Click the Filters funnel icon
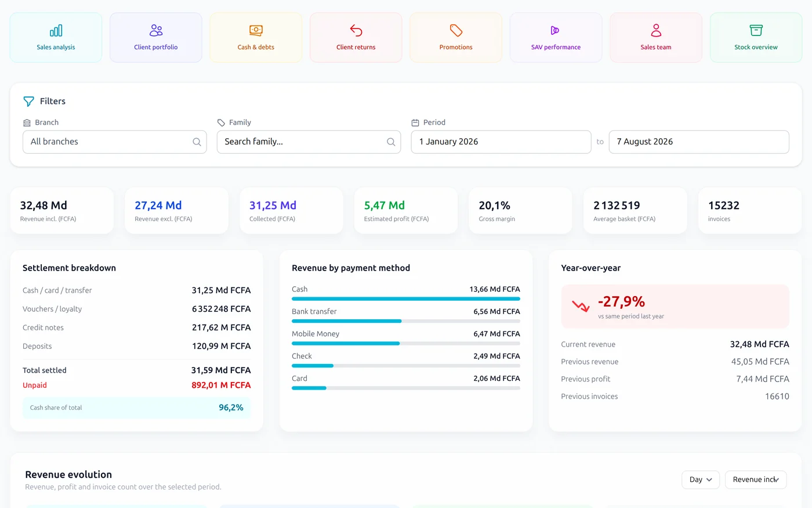812x508 pixels. (x=28, y=102)
